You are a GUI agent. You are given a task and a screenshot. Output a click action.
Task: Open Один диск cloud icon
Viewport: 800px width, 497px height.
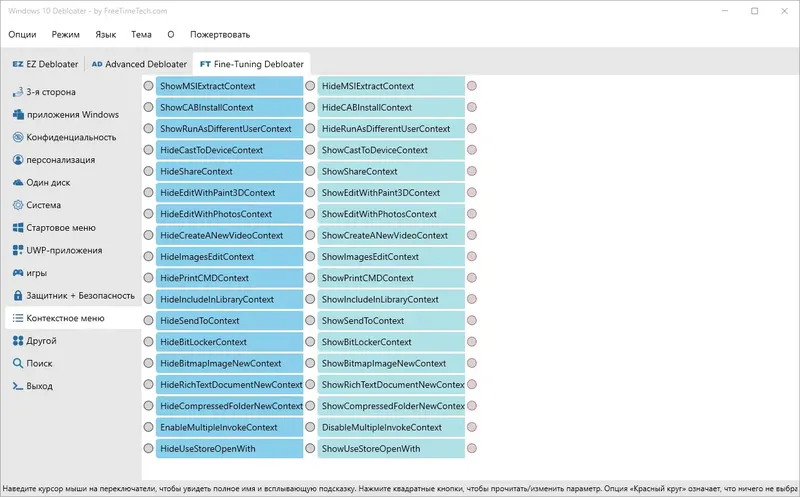[x=18, y=182]
